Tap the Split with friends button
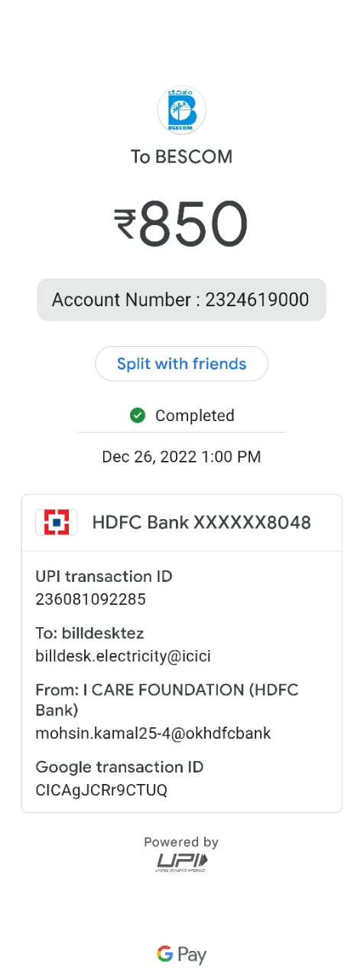This screenshot has height=980, width=364. (x=181, y=364)
